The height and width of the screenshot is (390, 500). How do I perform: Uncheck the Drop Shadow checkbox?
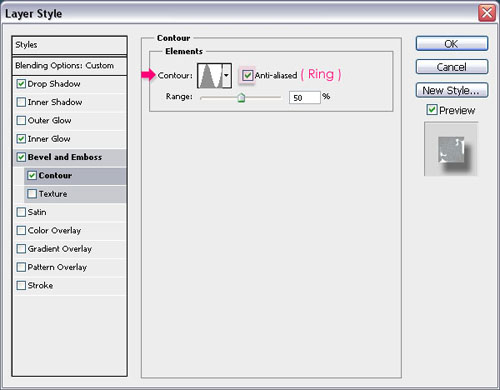(21, 84)
